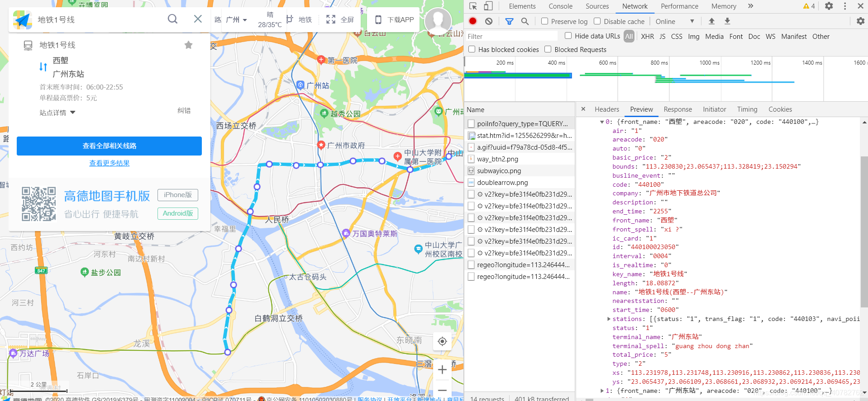The width and height of the screenshot is (868, 401).
Task: Select the XHR filter type
Action: tap(647, 37)
